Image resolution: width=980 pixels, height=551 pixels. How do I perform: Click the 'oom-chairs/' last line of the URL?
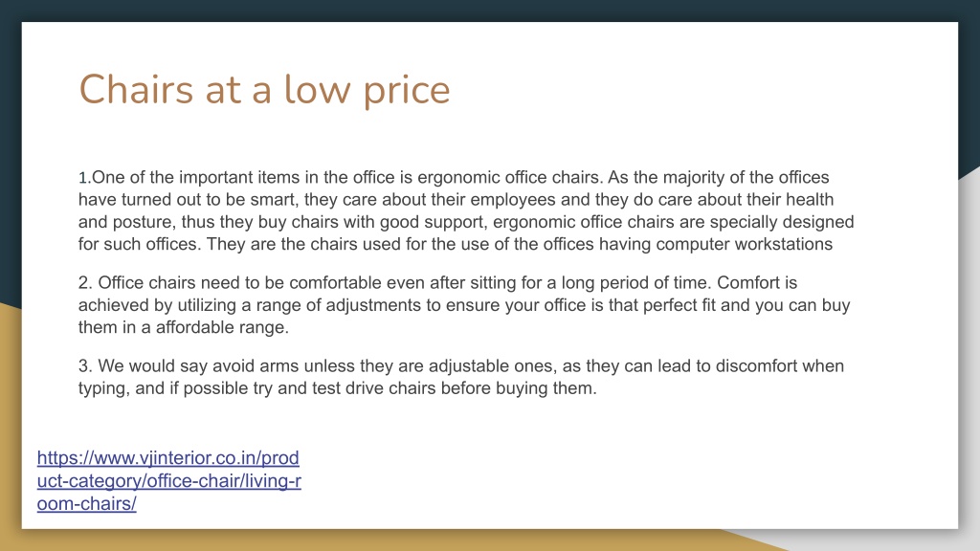[x=86, y=503]
